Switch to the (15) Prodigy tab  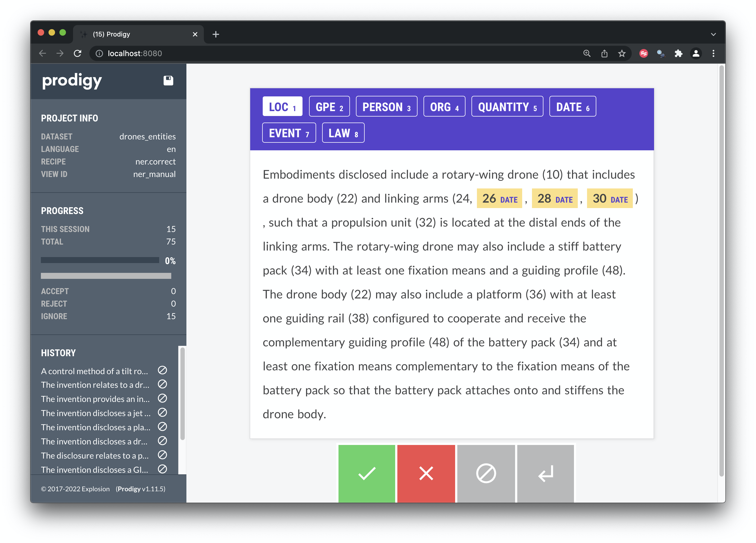(138, 34)
